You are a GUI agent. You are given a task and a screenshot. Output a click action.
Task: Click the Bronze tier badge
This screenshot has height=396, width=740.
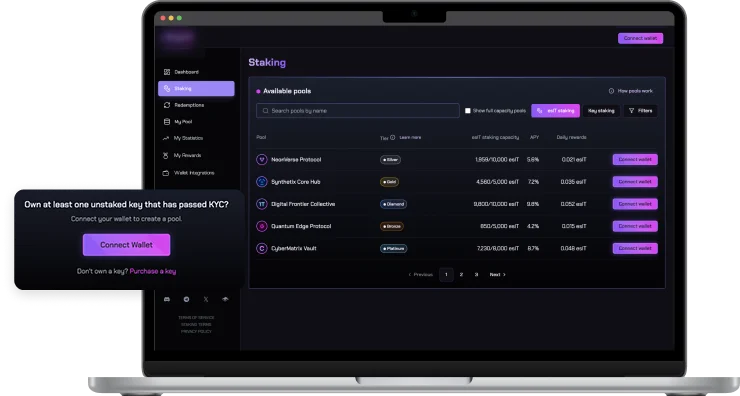click(392, 226)
